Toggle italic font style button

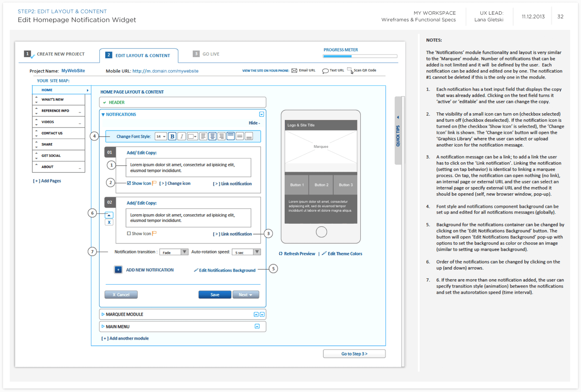coord(182,136)
